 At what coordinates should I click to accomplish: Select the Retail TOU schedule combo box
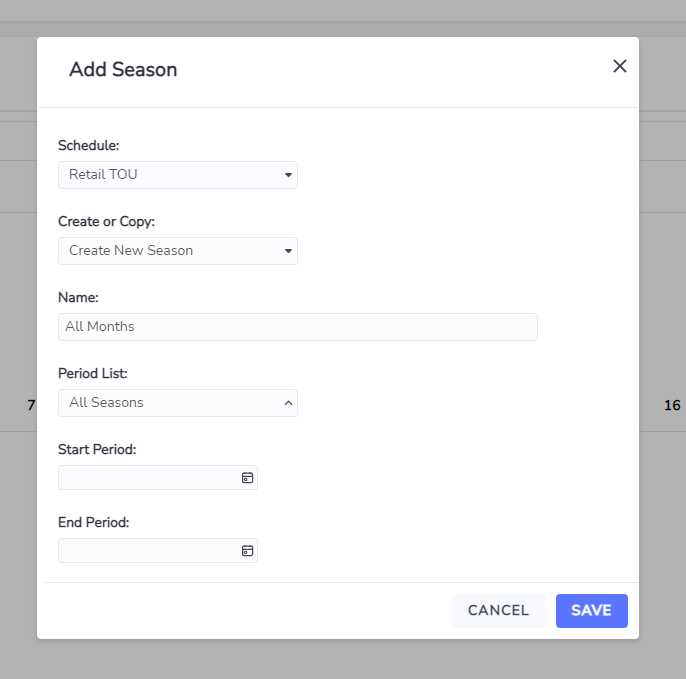coord(178,175)
